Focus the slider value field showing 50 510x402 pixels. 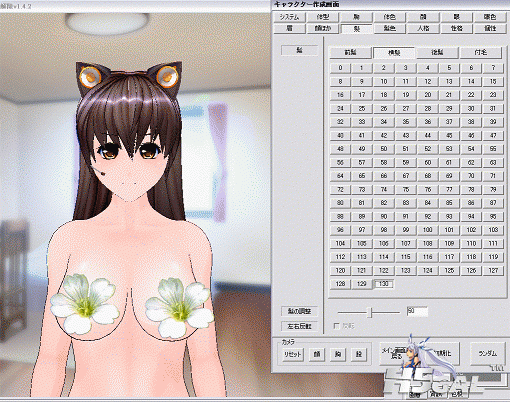pos(417,311)
